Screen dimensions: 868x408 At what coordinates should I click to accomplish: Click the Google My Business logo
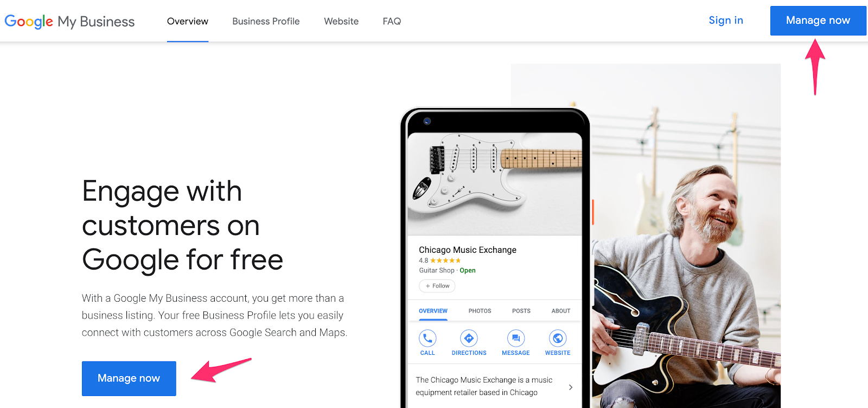pyautogui.click(x=69, y=22)
